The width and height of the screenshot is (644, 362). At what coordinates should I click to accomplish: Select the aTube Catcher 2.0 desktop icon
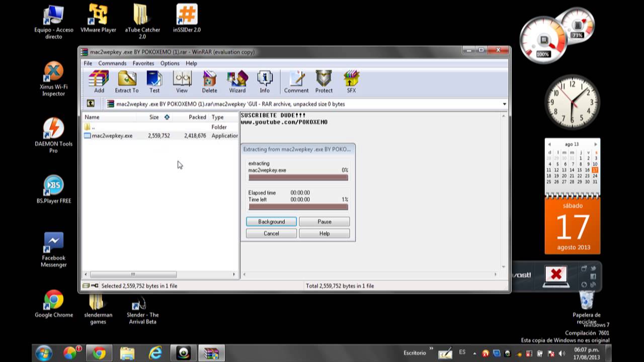[x=142, y=22]
